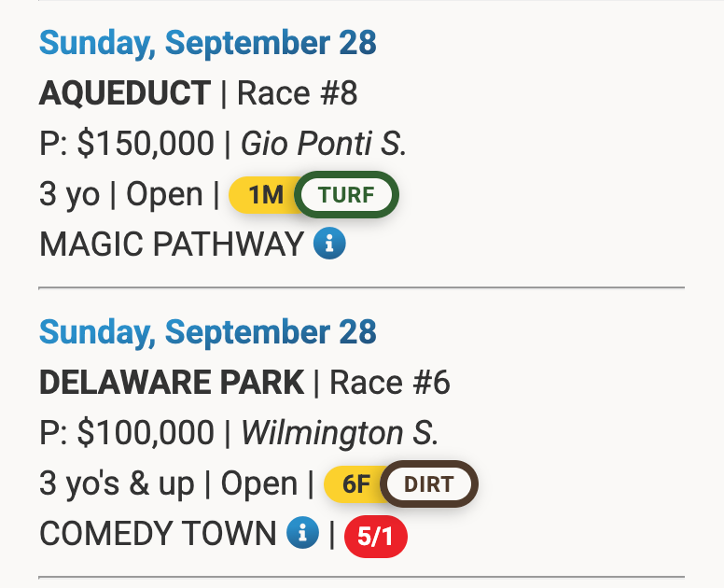Click the info icon beside COMEDY TOWN
The image size is (724, 588).
pyautogui.click(x=302, y=534)
